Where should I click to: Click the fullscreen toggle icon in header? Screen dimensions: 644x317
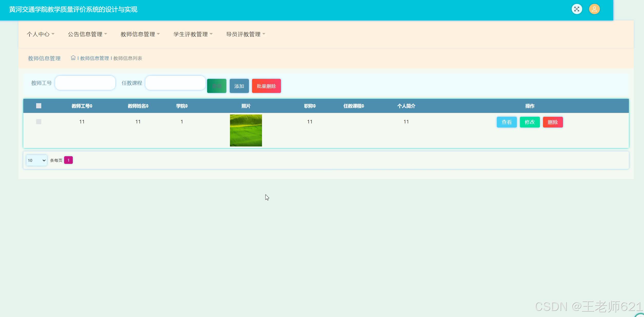click(x=577, y=9)
